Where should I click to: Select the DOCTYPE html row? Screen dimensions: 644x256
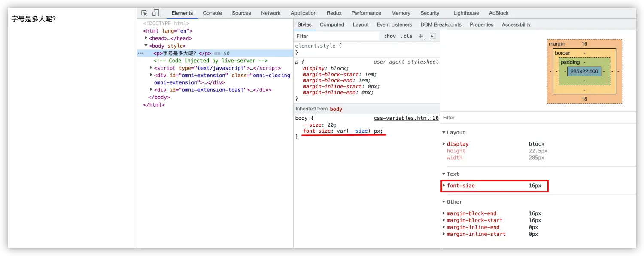tap(166, 24)
